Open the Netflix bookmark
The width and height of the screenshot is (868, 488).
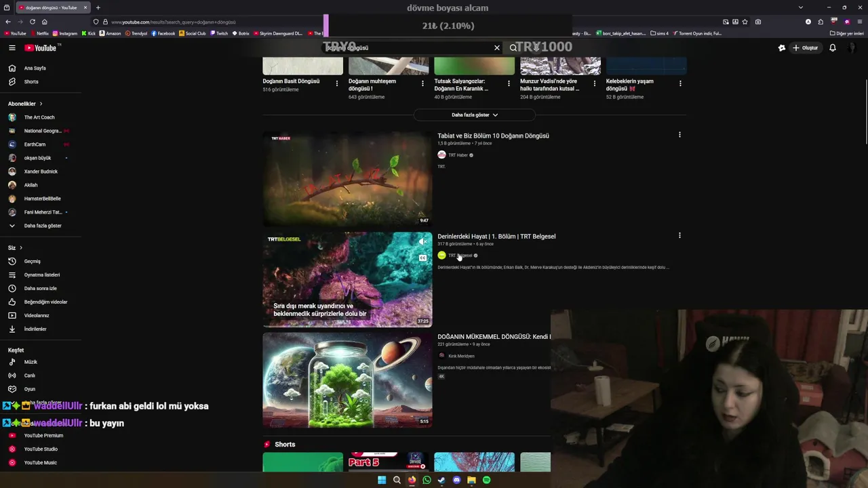pos(39,33)
